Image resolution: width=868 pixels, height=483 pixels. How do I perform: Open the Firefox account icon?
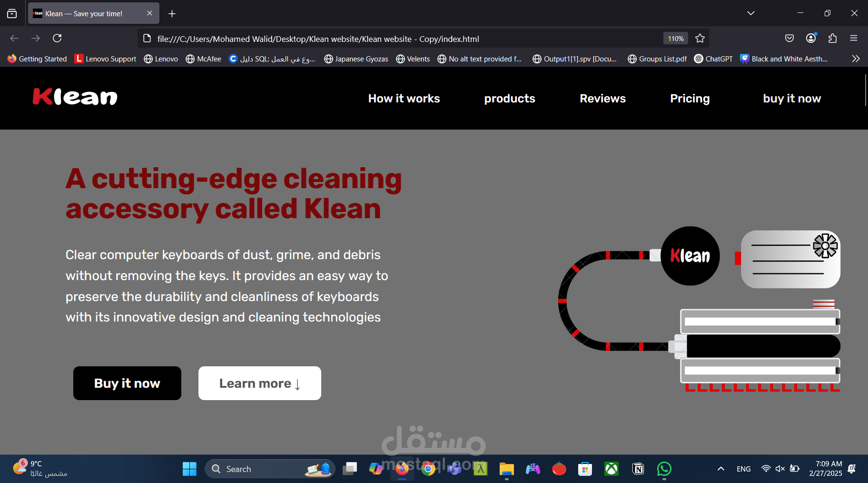[x=810, y=38]
